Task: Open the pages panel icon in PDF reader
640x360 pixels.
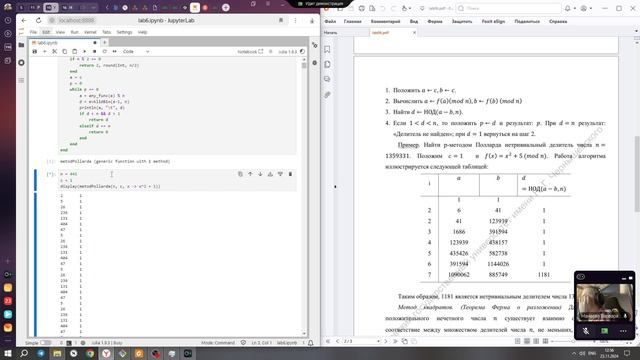Action: pyautogui.click(x=327, y=64)
